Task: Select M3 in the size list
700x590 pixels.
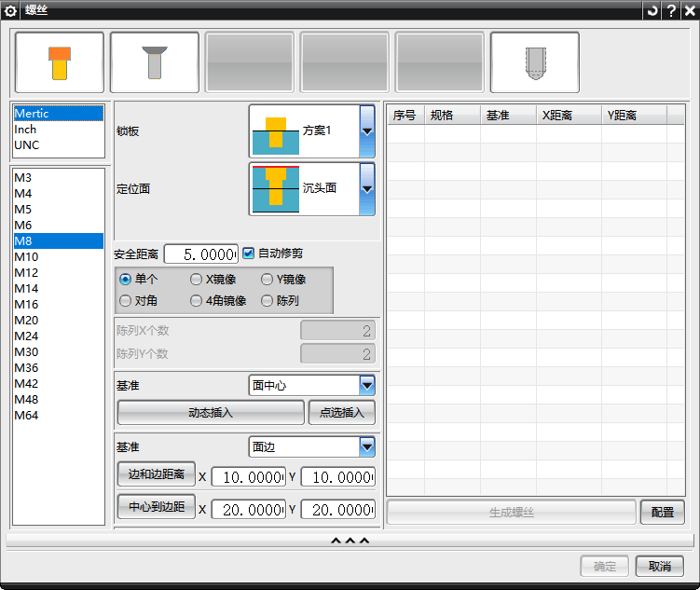Action: 59,178
